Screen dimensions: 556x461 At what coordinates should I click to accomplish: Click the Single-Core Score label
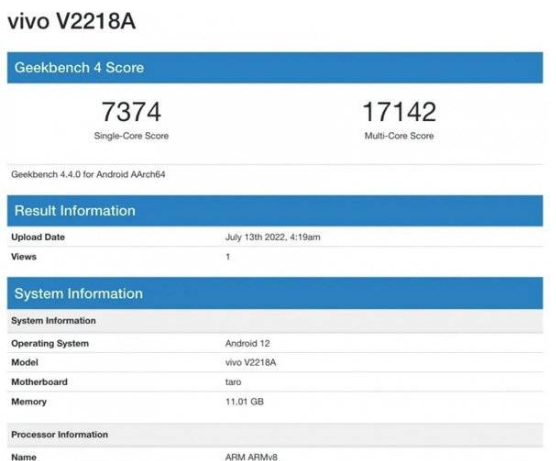click(x=131, y=136)
